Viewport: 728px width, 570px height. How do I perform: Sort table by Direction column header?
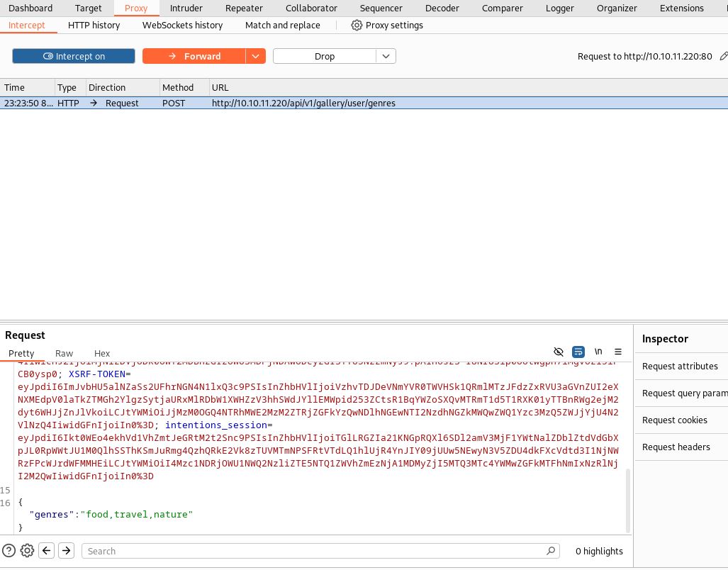123,87
